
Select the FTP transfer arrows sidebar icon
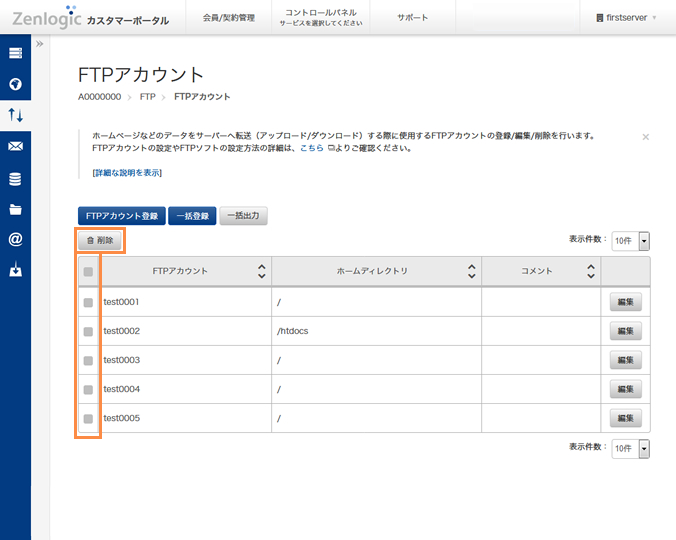(16, 115)
